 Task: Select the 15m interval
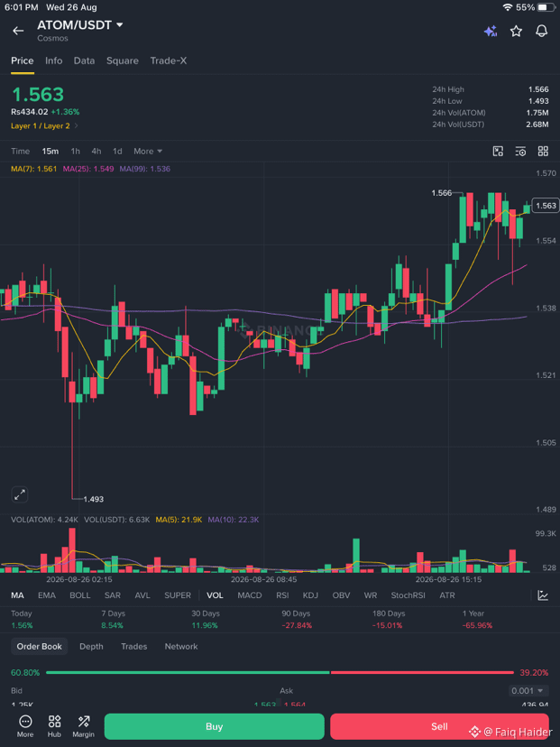point(50,151)
